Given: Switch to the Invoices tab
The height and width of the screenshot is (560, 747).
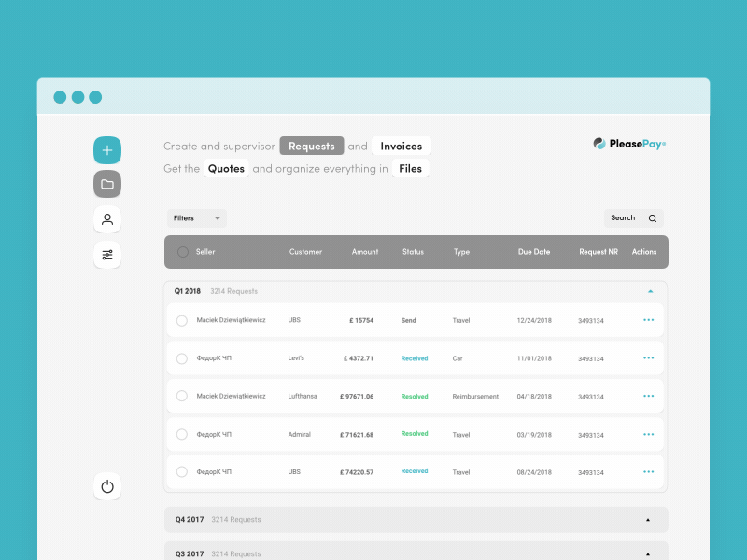Looking at the screenshot, I should pyautogui.click(x=402, y=146).
